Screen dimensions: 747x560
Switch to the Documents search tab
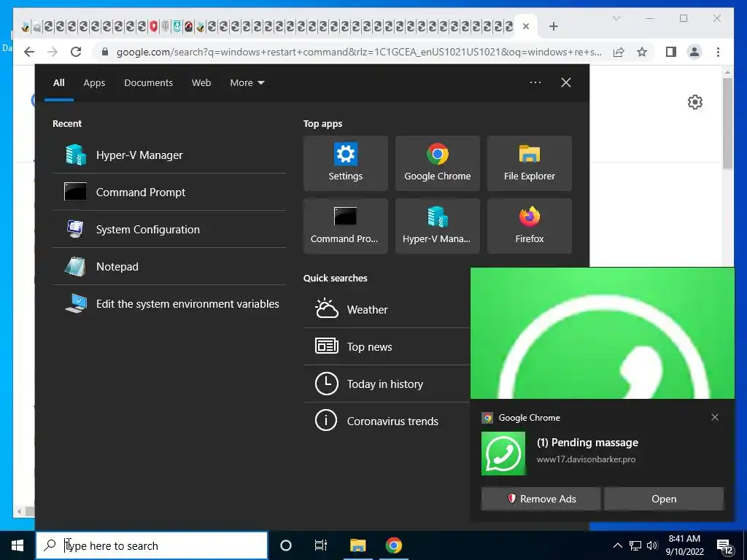[x=148, y=83]
